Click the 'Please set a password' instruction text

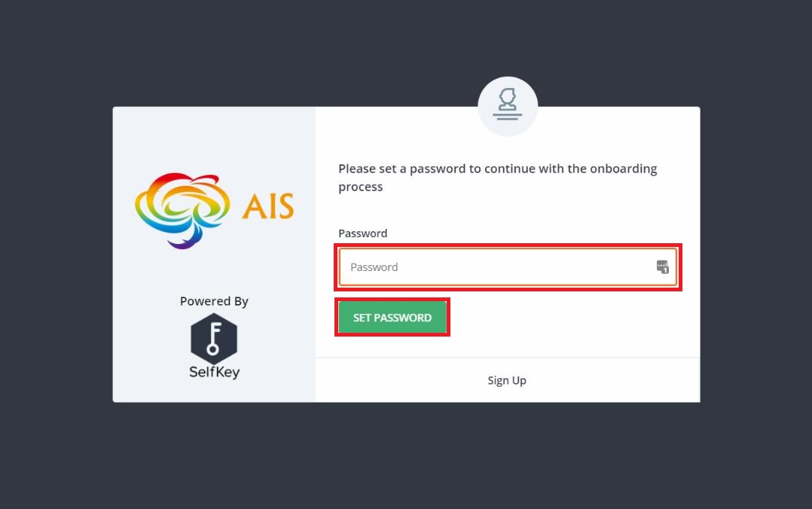pos(498,178)
